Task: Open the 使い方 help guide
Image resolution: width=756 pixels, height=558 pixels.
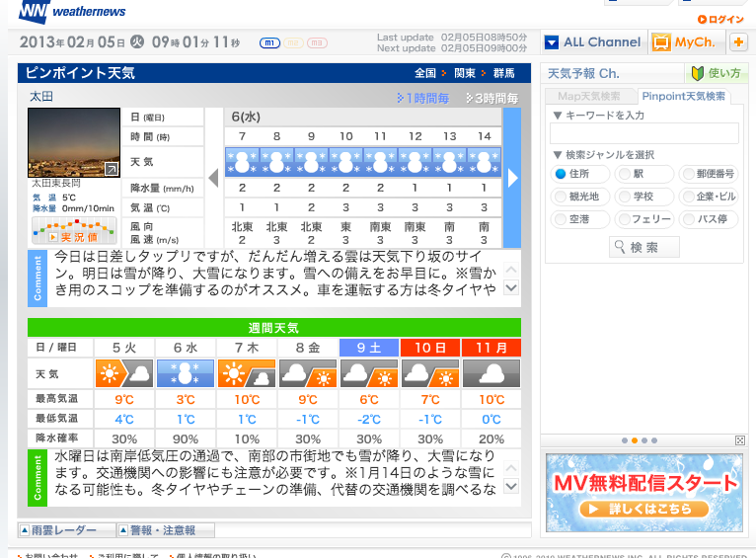Action: pos(716,73)
